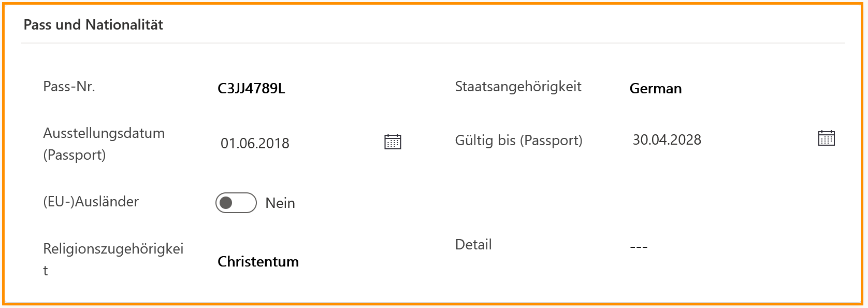Click the Detail placeholder dashes

639,247
